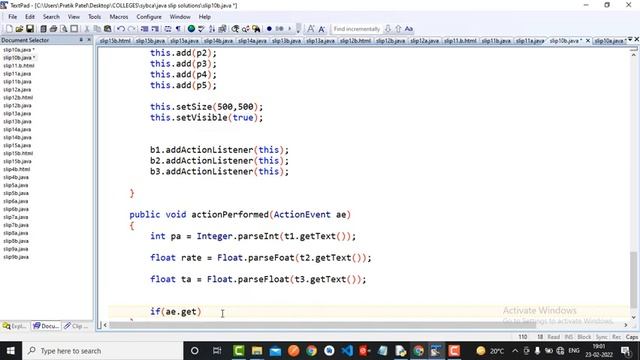Open the Window menu
The height and width of the screenshot is (360, 640).
(x=180, y=17)
